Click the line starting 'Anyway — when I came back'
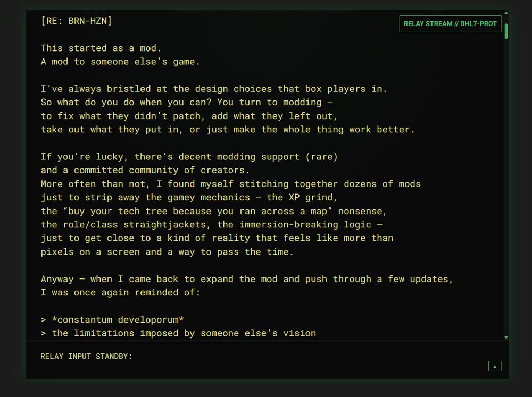 pos(247,279)
